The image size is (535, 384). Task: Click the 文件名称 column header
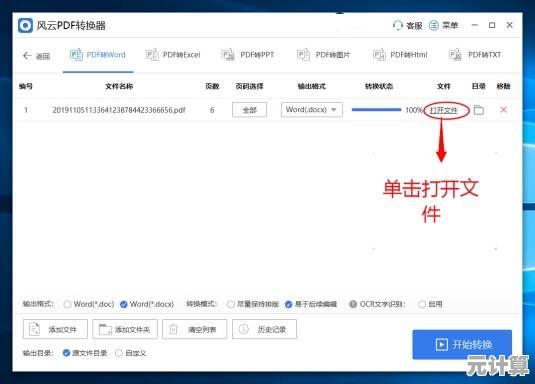pyautogui.click(x=119, y=86)
